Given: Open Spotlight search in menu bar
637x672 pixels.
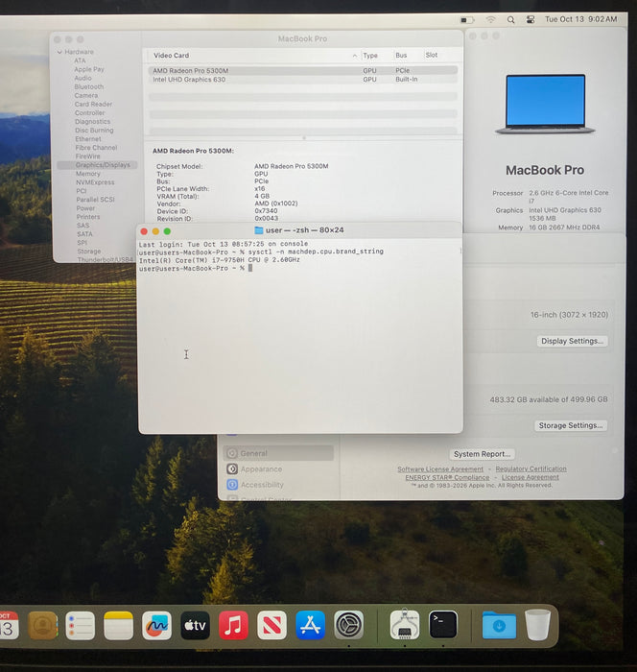Looking at the screenshot, I should coord(510,20).
